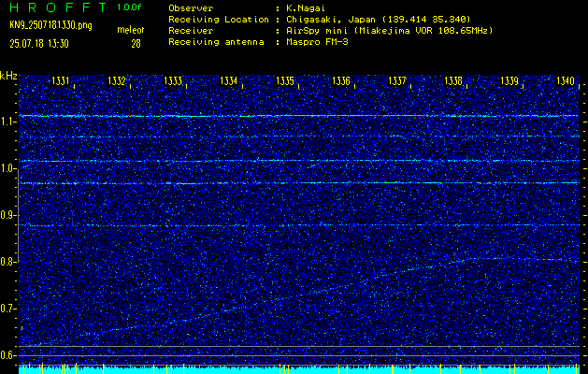Image resolution: width=588 pixels, height=374 pixels.
Task: Click the 1331 time marker
Action: [61, 80]
